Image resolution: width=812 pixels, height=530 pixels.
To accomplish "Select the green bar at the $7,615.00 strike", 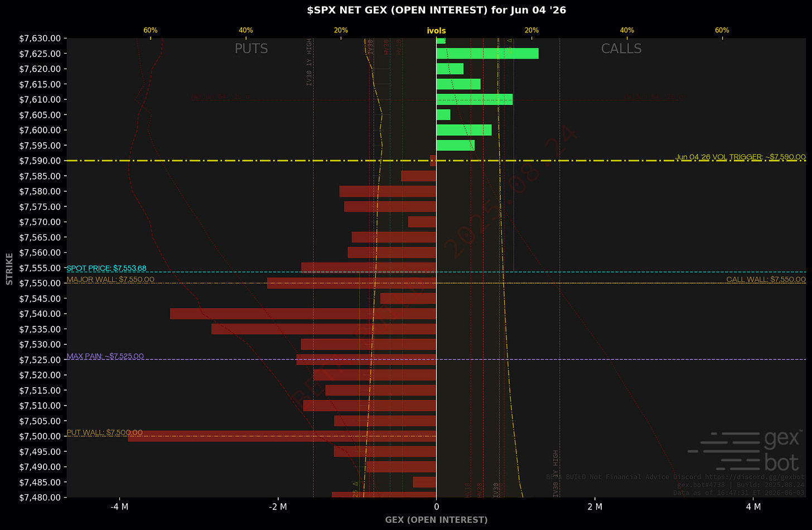I will coord(458,84).
